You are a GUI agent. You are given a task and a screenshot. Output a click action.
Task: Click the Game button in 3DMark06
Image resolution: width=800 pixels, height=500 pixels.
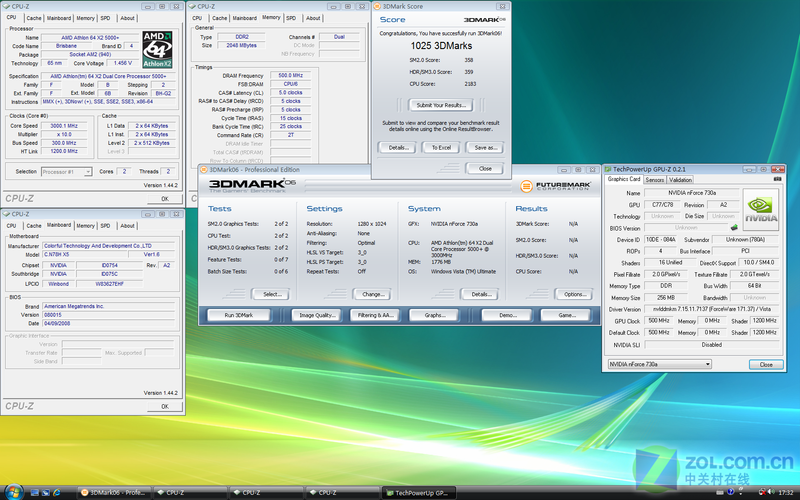(566, 315)
